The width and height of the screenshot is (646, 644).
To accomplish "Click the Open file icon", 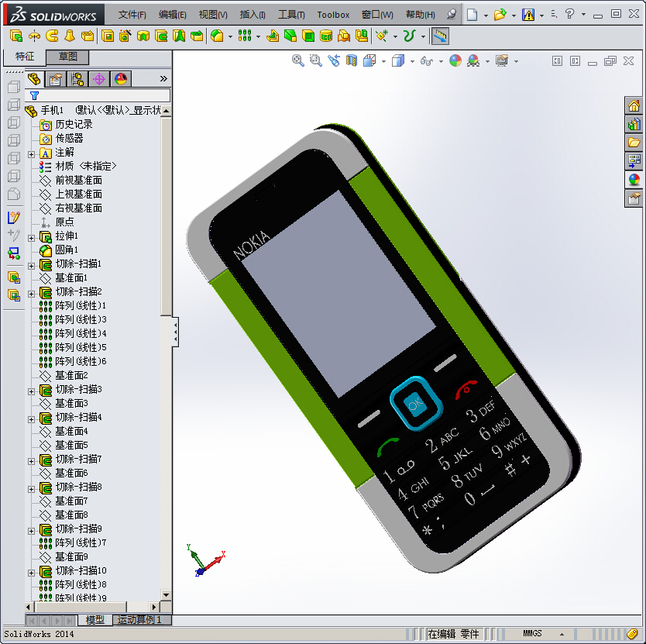I will [500, 15].
